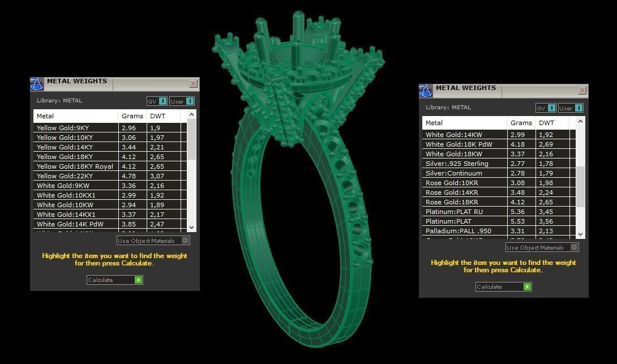This screenshot has height=364, width=617.
Task: Click the Grams column header in right panel
Action: coord(521,123)
